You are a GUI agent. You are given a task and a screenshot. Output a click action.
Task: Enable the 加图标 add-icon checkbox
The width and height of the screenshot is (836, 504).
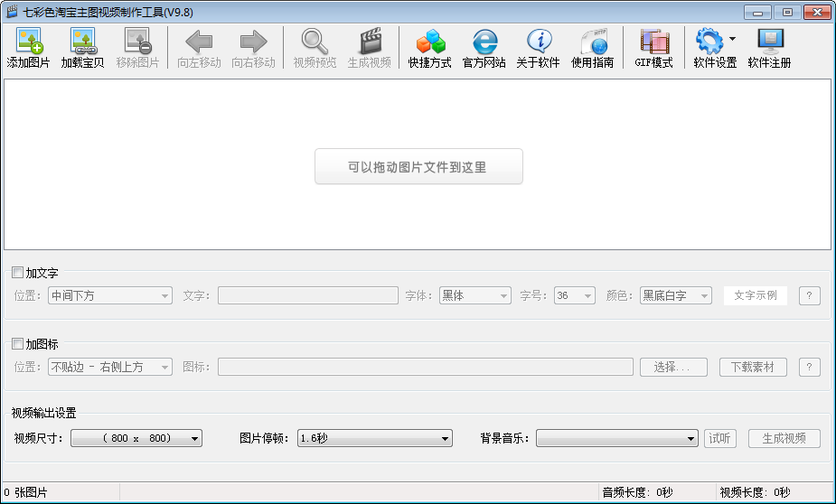(17, 343)
